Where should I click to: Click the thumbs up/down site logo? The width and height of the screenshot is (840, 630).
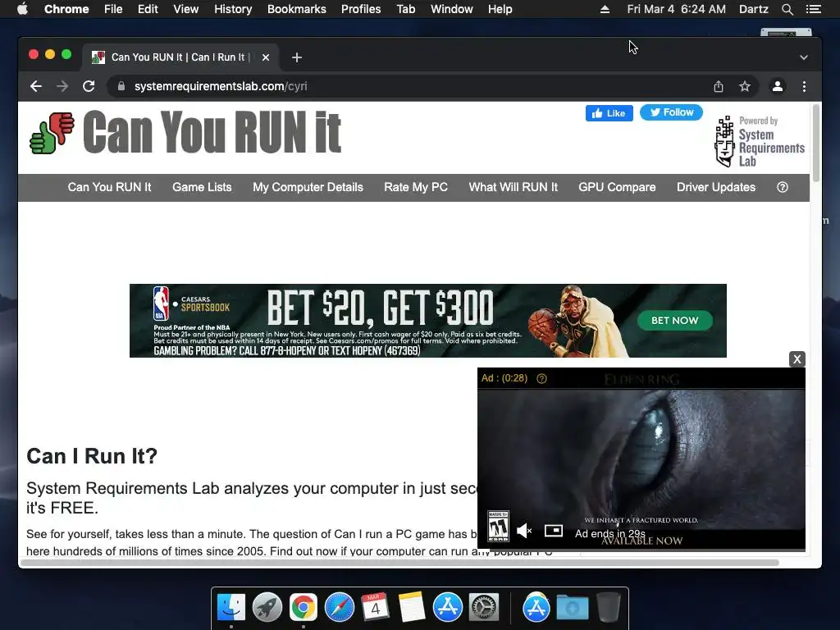click(x=52, y=133)
